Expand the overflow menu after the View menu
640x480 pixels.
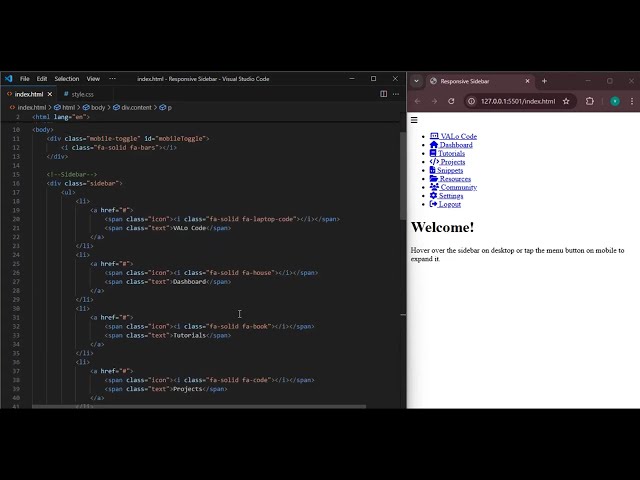pos(112,79)
